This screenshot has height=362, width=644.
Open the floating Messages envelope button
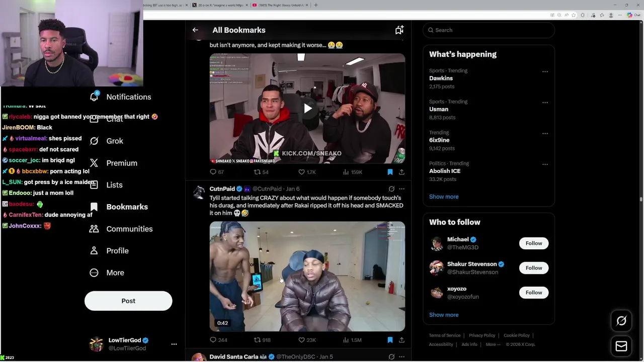[621, 346]
